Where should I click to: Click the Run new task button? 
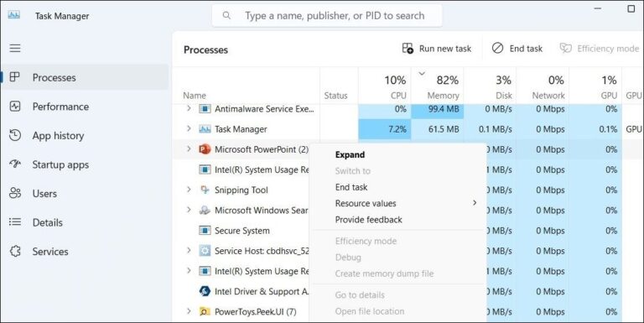[x=437, y=49]
